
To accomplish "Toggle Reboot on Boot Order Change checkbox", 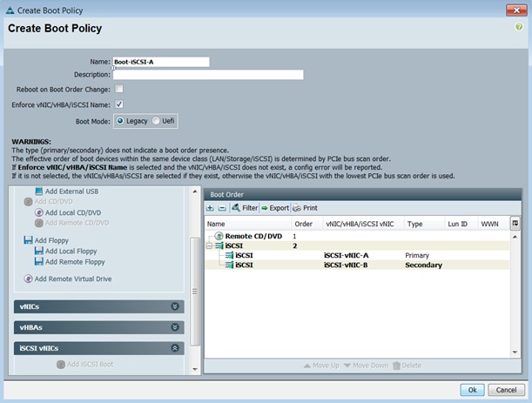I will click(119, 89).
